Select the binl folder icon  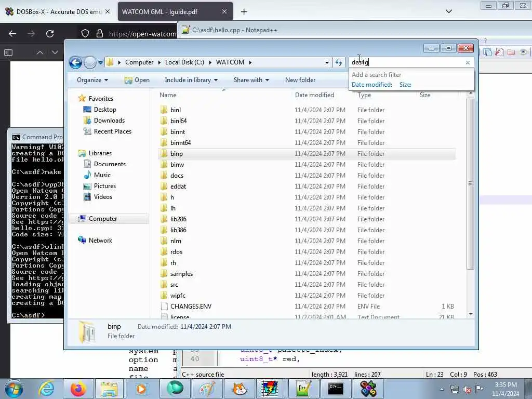click(164, 110)
